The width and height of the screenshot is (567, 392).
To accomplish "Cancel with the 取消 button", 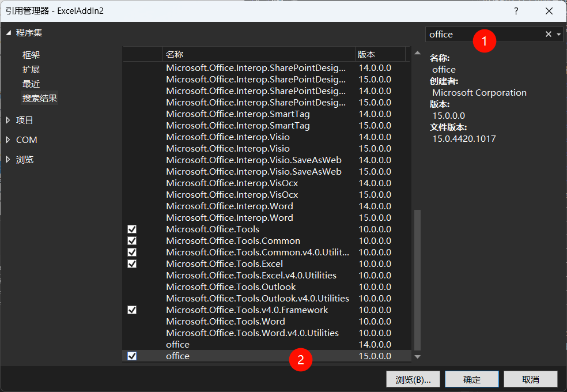I will (531, 379).
